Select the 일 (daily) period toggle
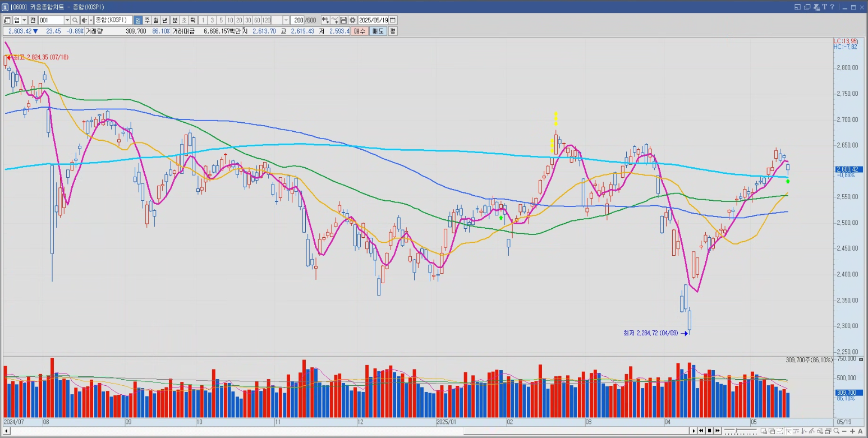Viewport: 868px width, 438px height. [138, 20]
